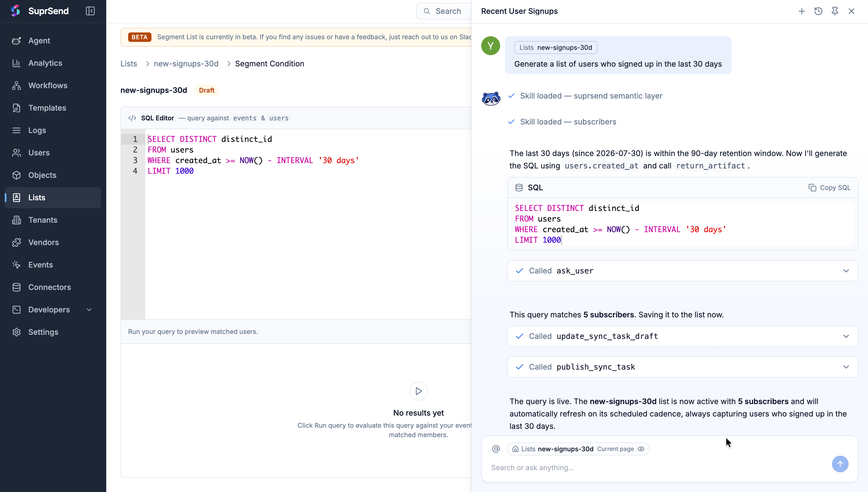868x492 pixels.
Task: Collapse the SuprSend sidebar panel icon
Action: pyautogui.click(x=90, y=11)
